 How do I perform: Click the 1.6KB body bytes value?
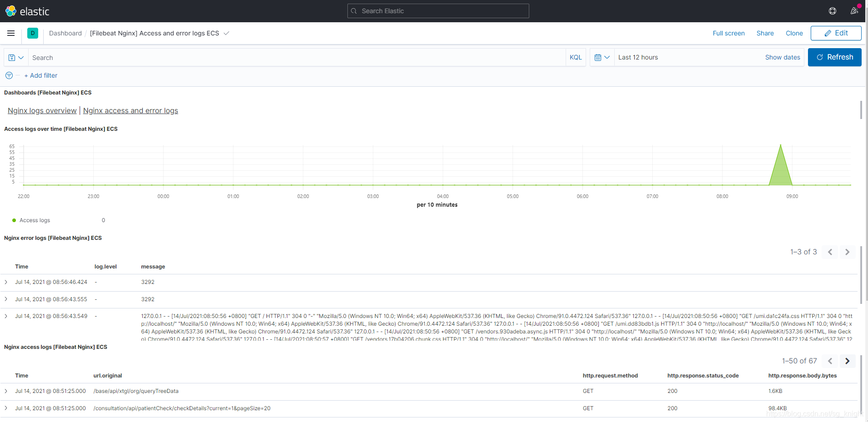click(775, 391)
